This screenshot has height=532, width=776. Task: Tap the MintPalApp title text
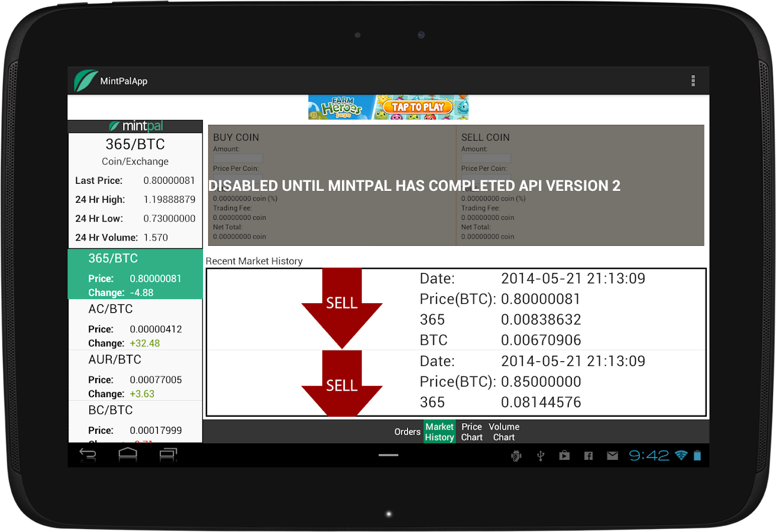pos(124,81)
